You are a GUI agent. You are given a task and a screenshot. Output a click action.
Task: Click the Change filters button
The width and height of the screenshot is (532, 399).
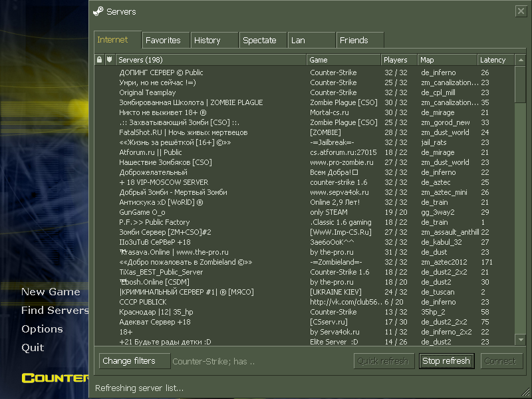point(135,361)
